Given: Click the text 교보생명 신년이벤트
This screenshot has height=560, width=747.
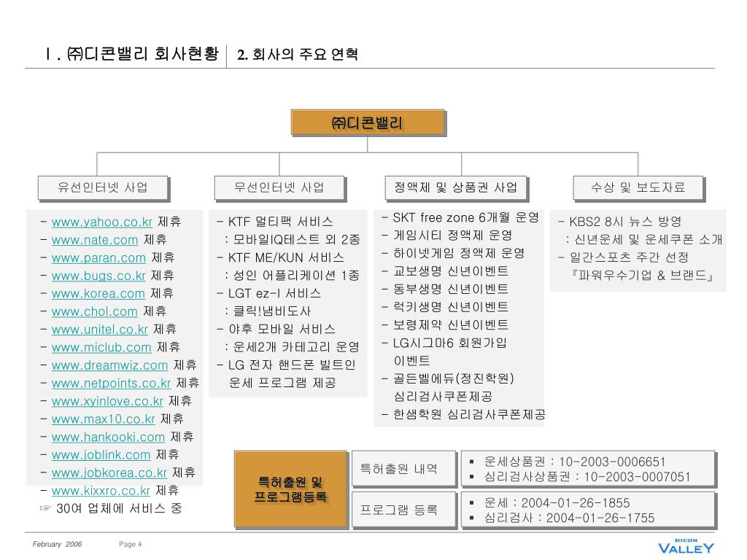Looking at the screenshot, I should pyautogui.click(x=450, y=271).
